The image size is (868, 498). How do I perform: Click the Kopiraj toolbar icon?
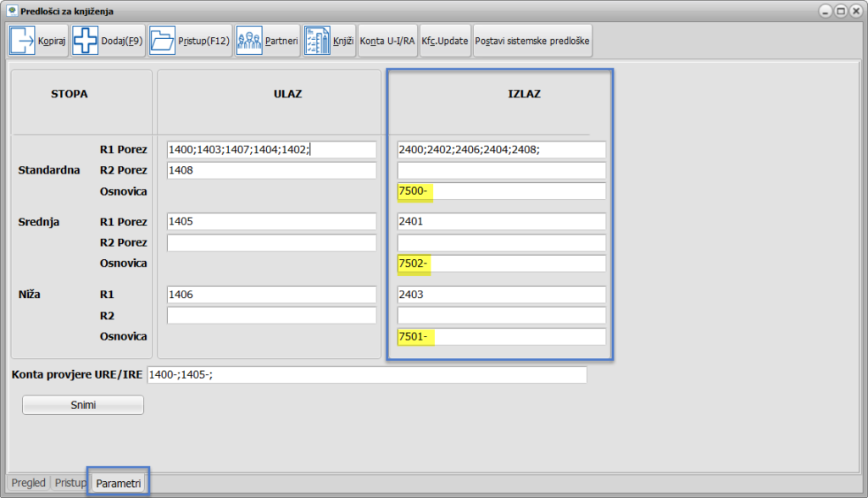click(x=23, y=41)
